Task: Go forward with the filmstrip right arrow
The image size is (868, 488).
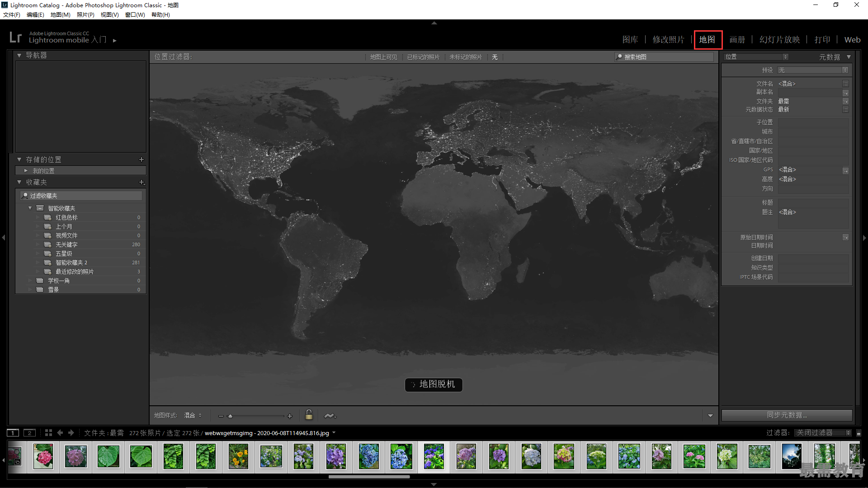Action: tap(71, 433)
